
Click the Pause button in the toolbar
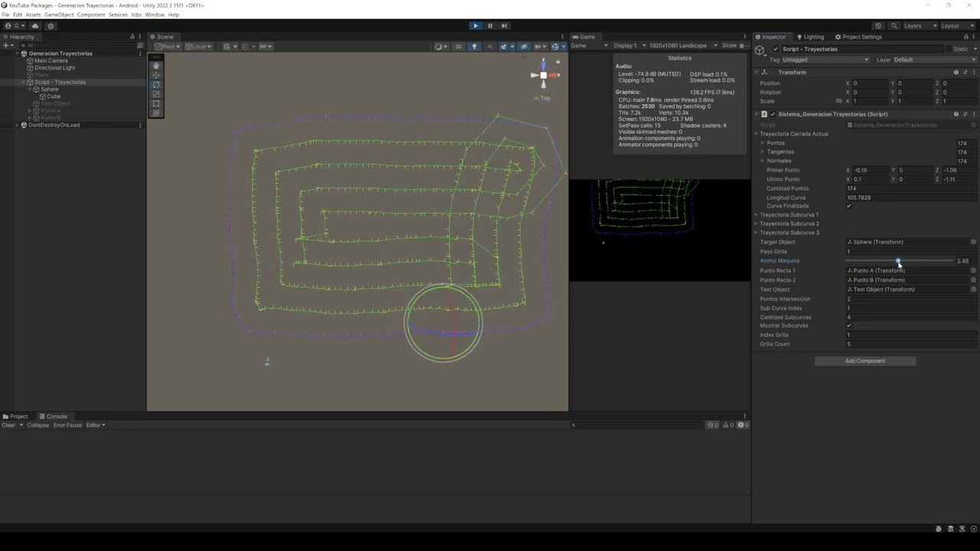coord(490,25)
